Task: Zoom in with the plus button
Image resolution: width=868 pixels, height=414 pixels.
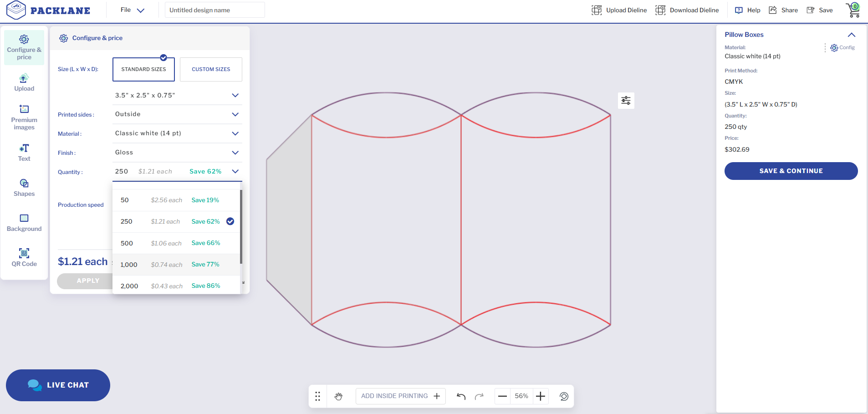Action: pyautogui.click(x=541, y=396)
